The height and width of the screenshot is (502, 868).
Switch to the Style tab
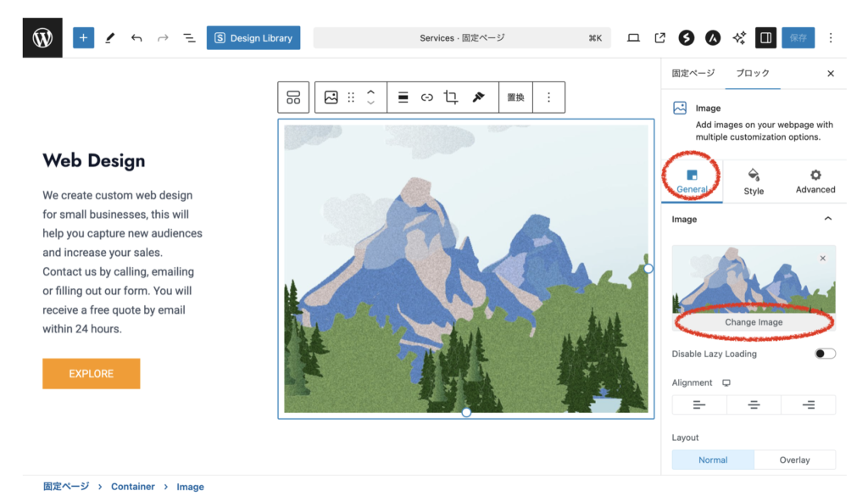click(x=754, y=181)
